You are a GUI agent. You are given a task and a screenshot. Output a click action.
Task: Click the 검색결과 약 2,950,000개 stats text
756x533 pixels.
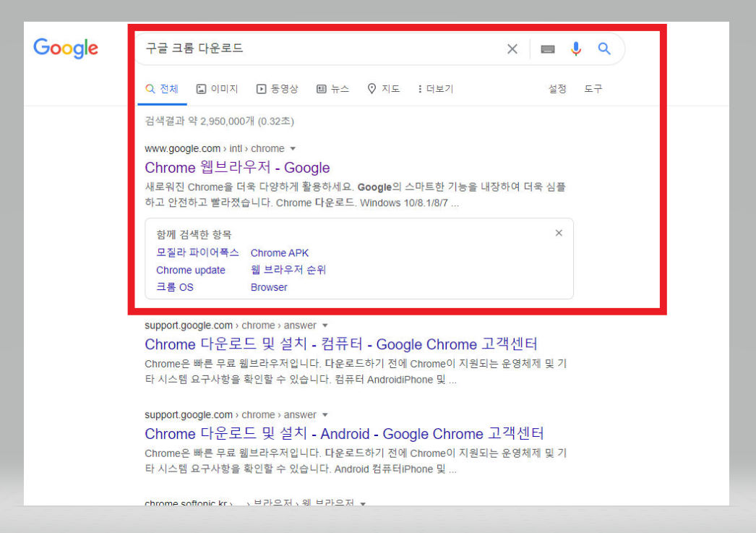(220, 121)
